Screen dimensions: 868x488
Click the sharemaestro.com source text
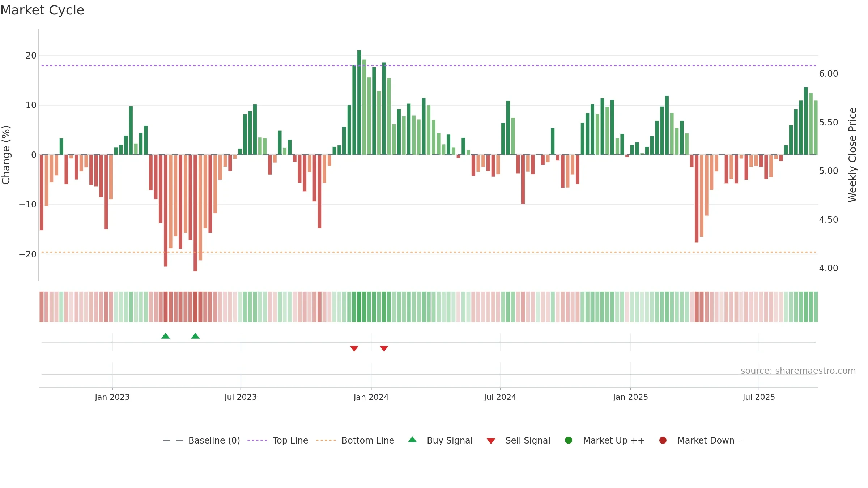(798, 371)
